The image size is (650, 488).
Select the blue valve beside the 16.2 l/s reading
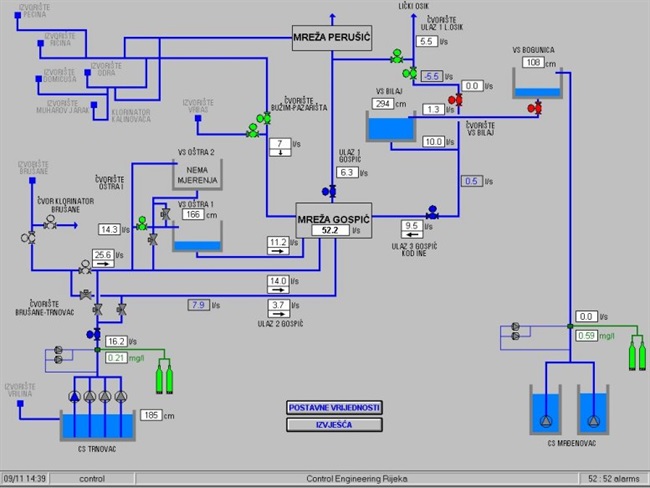(x=94, y=334)
